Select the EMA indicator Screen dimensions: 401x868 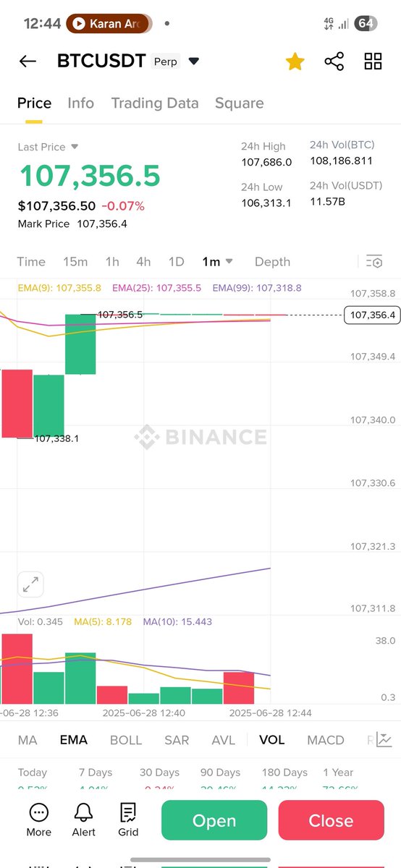pos(73,740)
